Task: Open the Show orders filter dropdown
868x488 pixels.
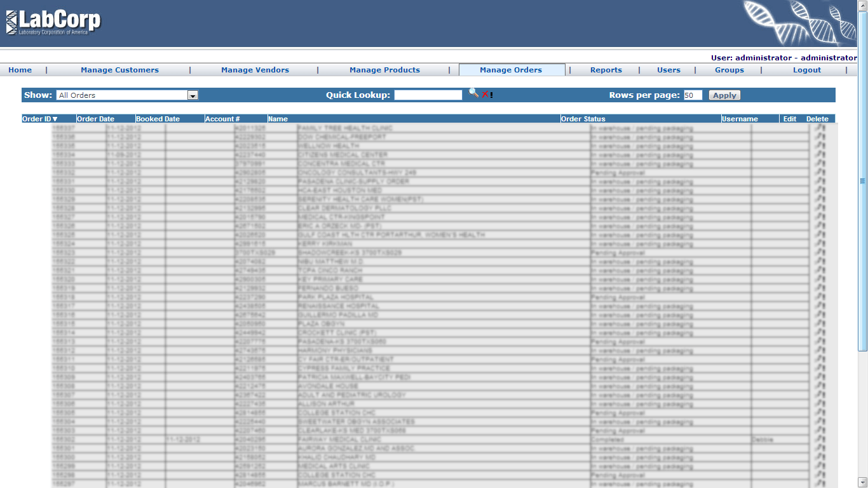Action: 193,95
